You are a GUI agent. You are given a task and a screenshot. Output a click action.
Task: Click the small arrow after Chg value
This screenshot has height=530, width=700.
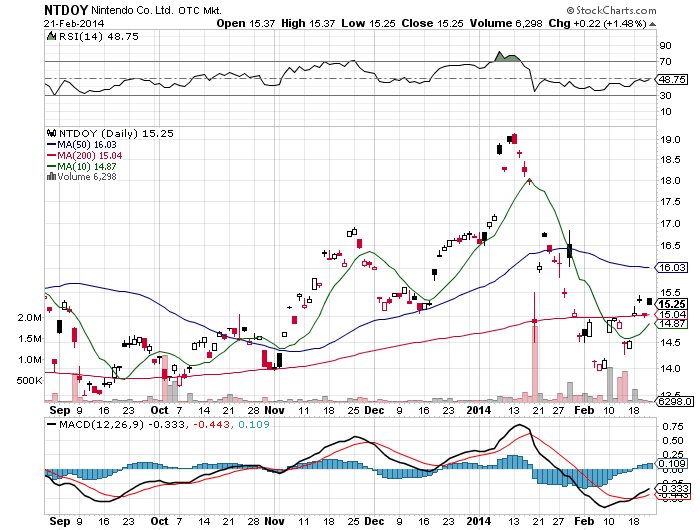pos(652,24)
